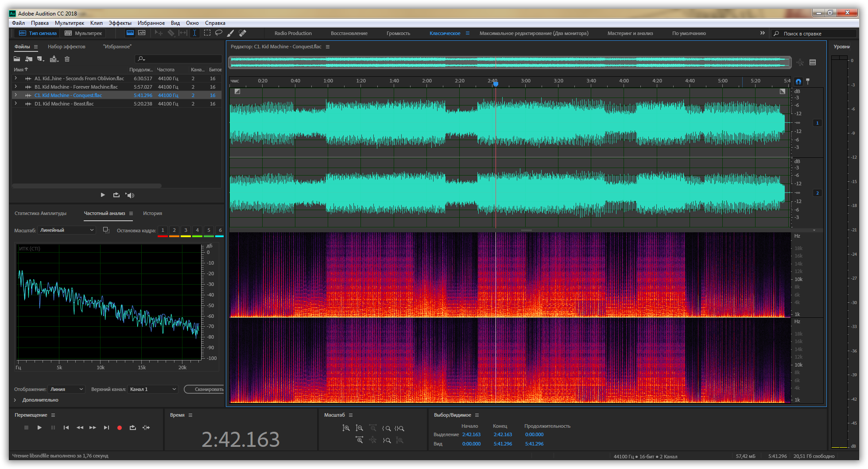Click the Rewind transport button

pyautogui.click(x=80, y=428)
